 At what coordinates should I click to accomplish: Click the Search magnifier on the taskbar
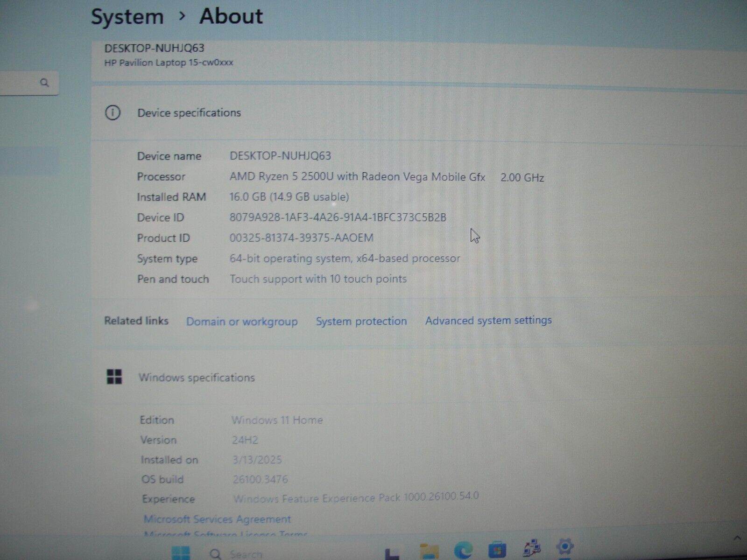tap(215, 553)
